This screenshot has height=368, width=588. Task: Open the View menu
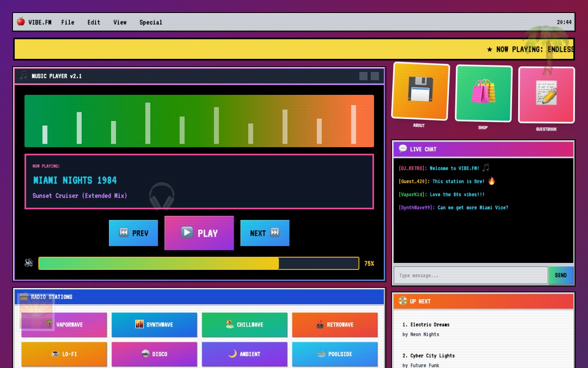[120, 22]
